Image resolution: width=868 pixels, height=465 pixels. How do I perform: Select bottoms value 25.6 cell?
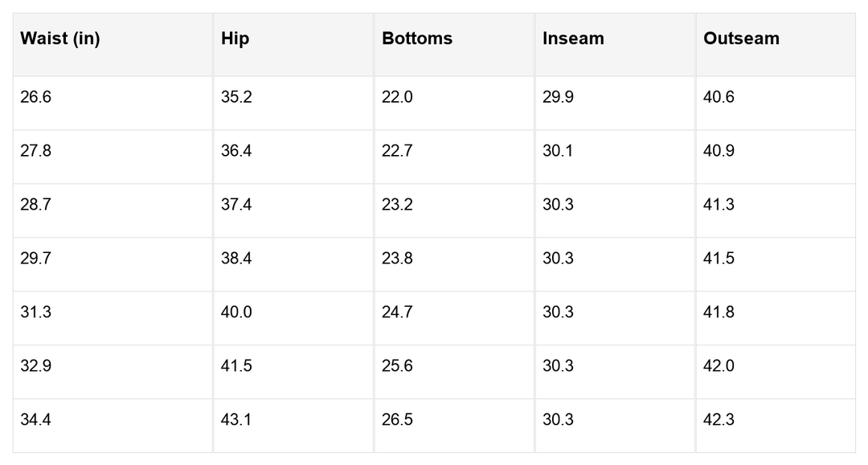pyautogui.click(x=397, y=366)
